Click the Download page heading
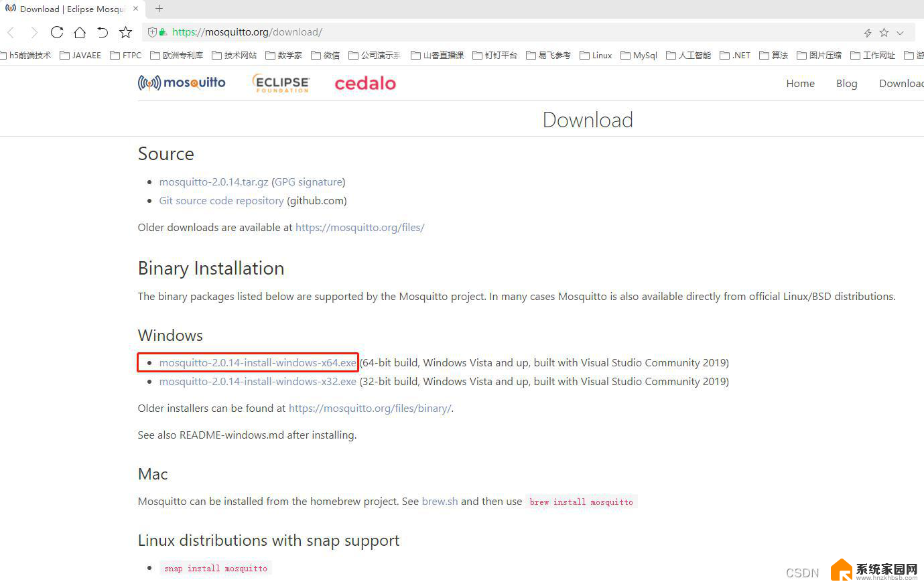This screenshot has width=924, height=586. pyautogui.click(x=588, y=120)
